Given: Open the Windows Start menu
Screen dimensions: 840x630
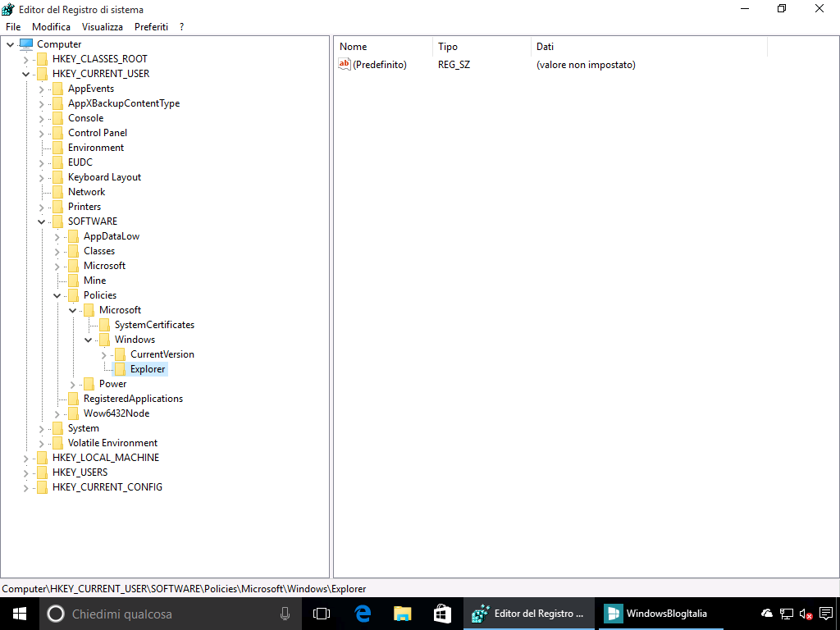Looking at the screenshot, I should [20, 614].
